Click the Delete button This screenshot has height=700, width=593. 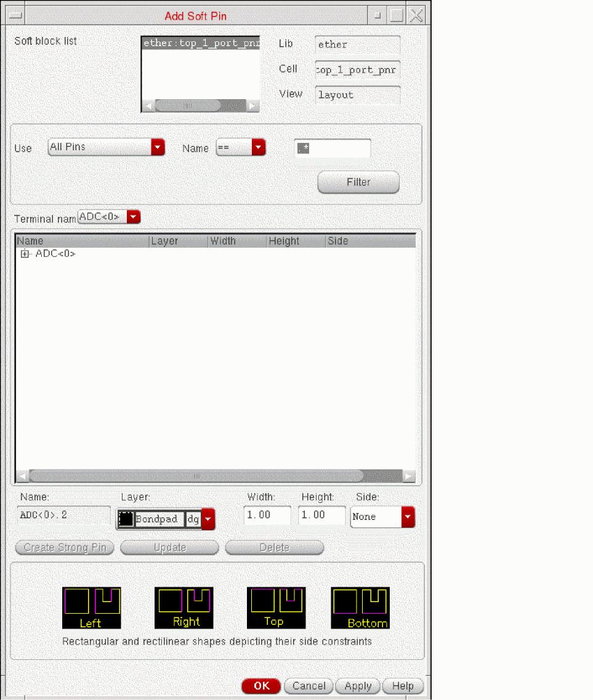click(x=275, y=547)
